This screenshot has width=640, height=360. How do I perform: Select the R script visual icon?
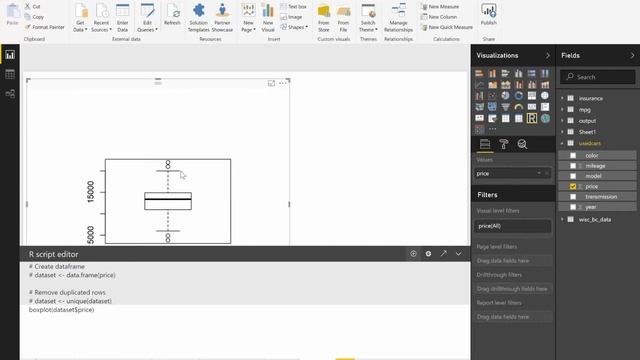coord(531,118)
